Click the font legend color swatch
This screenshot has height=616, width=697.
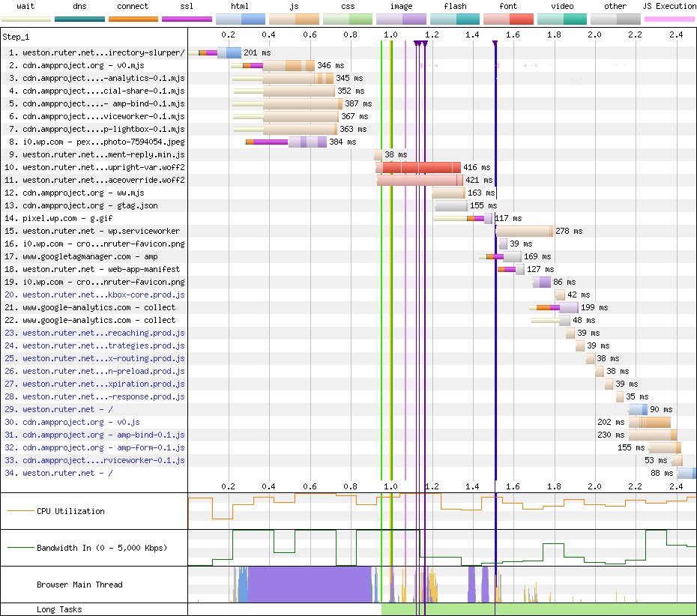[507, 18]
